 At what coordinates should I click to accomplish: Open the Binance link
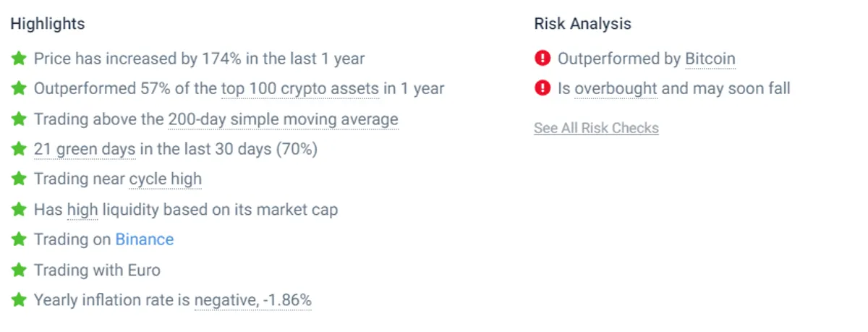[x=145, y=239]
